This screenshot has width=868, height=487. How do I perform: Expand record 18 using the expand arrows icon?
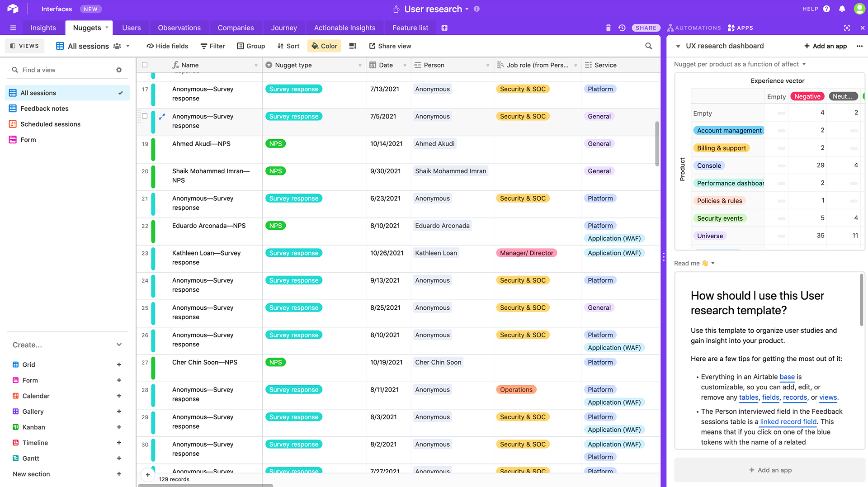click(x=162, y=117)
